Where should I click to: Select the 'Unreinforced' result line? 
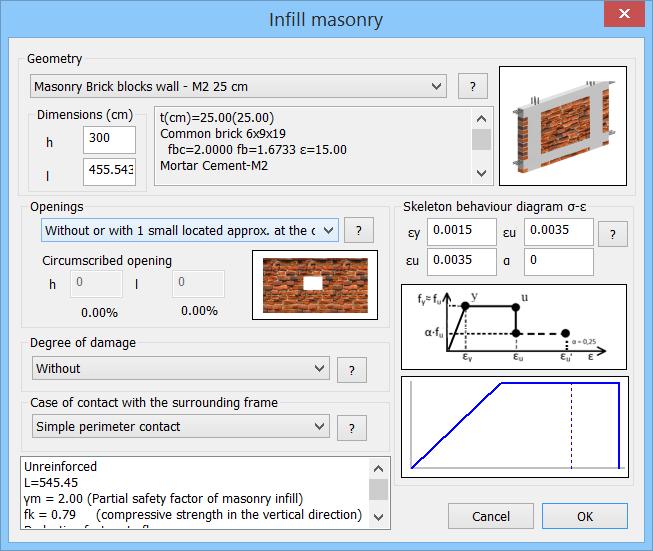coord(60,466)
